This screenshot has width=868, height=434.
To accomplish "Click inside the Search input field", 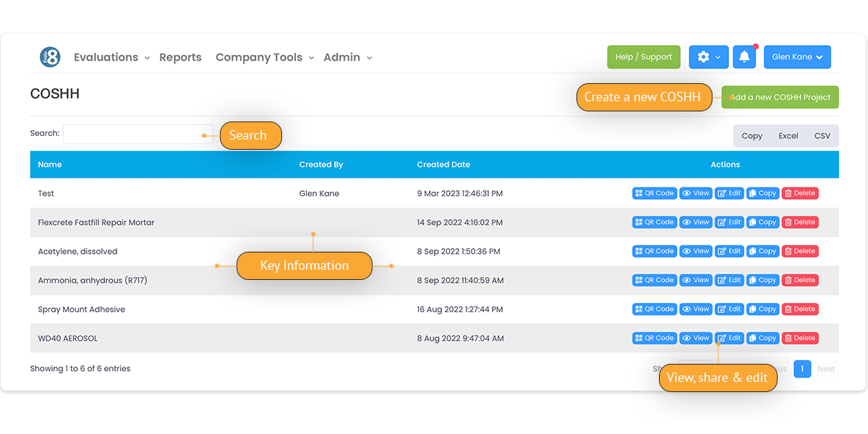I will (137, 133).
